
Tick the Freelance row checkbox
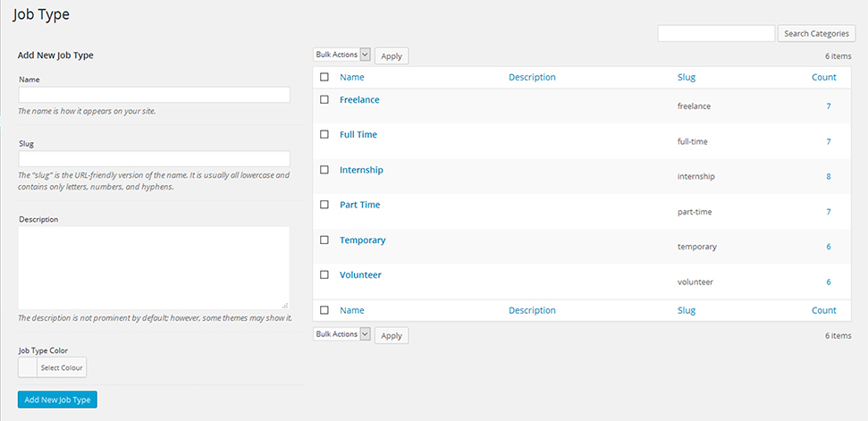tap(324, 100)
